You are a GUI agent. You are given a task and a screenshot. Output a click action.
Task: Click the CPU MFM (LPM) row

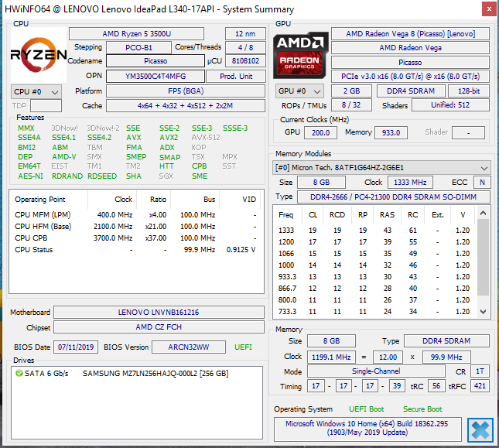pyautogui.click(x=136, y=215)
